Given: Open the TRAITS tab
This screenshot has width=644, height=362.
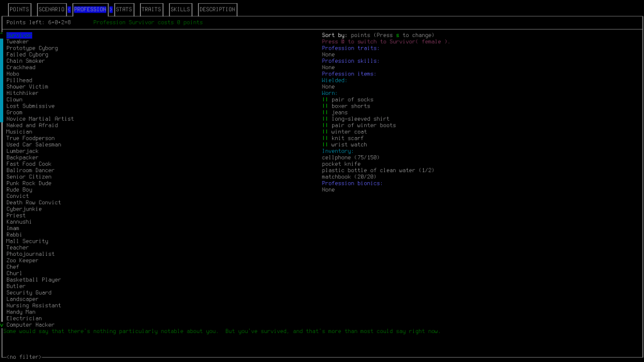Looking at the screenshot, I should pos(151,9).
